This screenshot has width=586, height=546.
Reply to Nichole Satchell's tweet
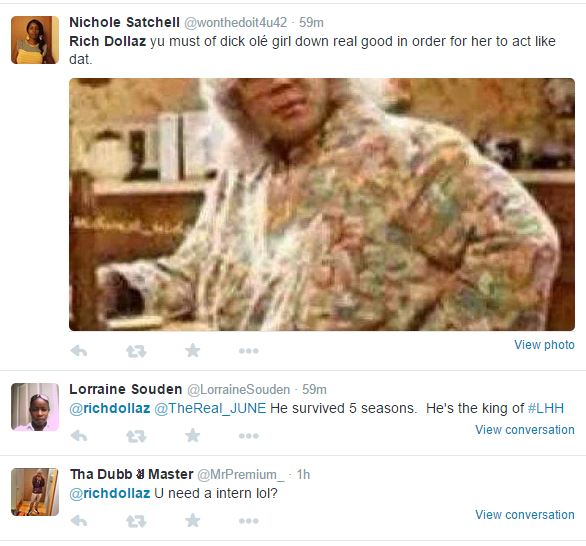click(x=79, y=351)
